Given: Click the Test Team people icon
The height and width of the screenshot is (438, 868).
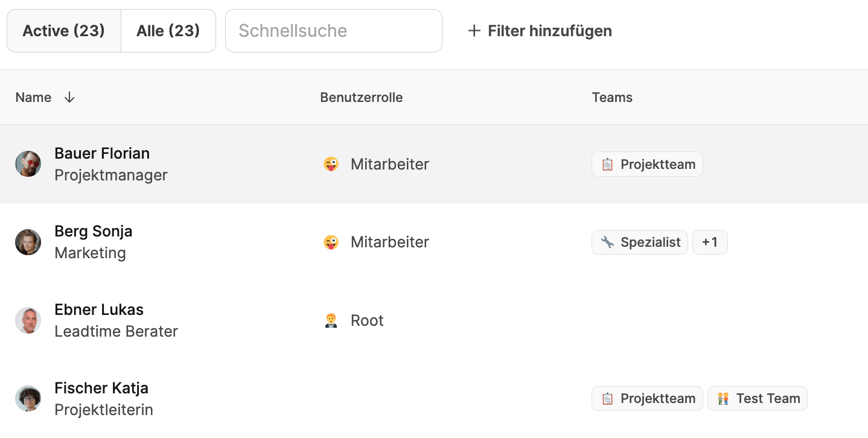Looking at the screenshot, I should point(723,399).
